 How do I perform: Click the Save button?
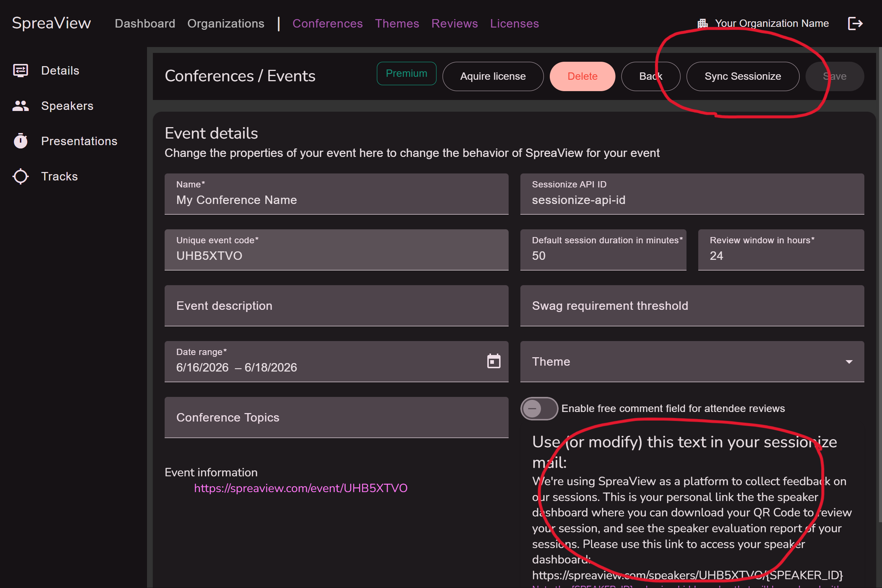(834, 76)
